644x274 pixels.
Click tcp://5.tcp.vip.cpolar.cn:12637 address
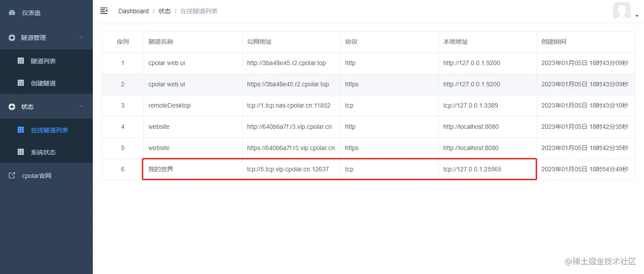tap(288, 169)
